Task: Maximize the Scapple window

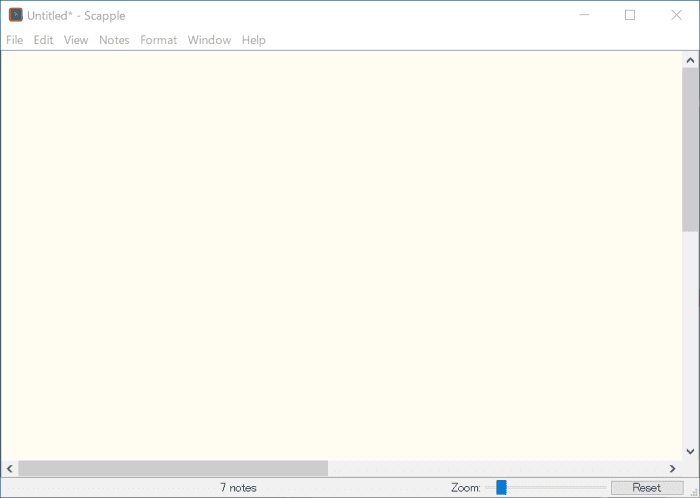Action: 630,15
